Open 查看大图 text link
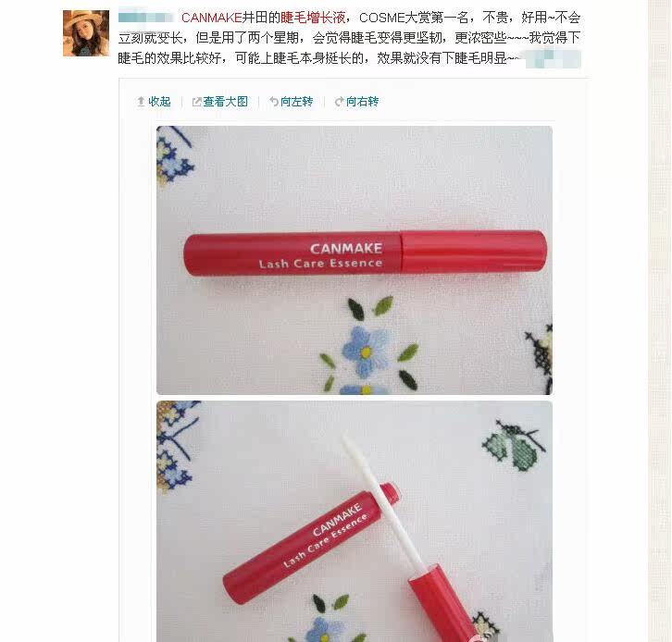Viewport: 672px width, 642px height. 226,102
